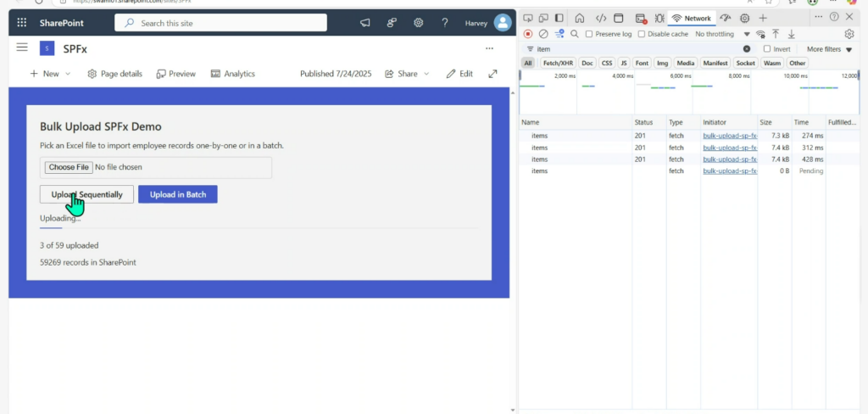Open the DevTools Console tab with error badge
This screenshot has height=414, width=868.
coord(641,19)
